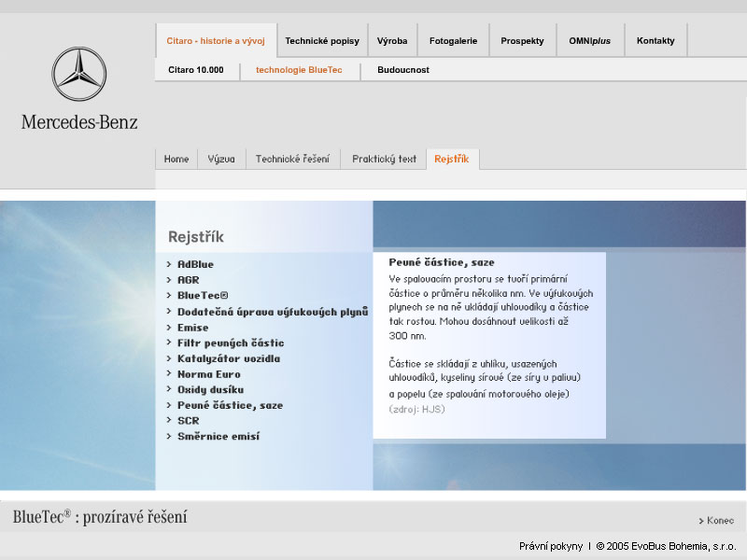Open the Kontakty tab
The width and height of the screenshot is (747, 560).
655,41
